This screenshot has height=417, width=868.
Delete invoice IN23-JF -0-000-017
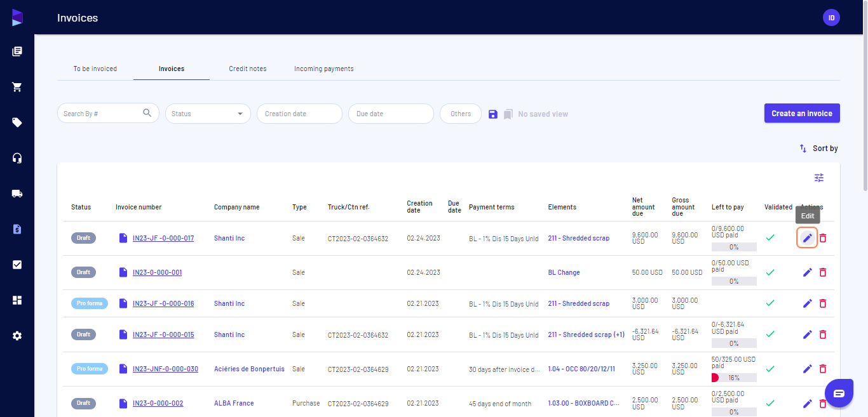(823, 238)
